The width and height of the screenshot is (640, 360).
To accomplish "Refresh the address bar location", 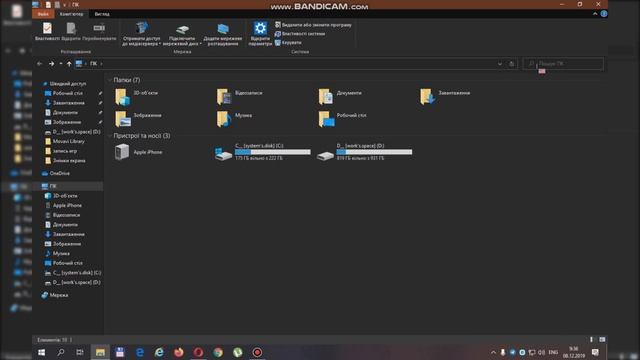I will (511, 64).
